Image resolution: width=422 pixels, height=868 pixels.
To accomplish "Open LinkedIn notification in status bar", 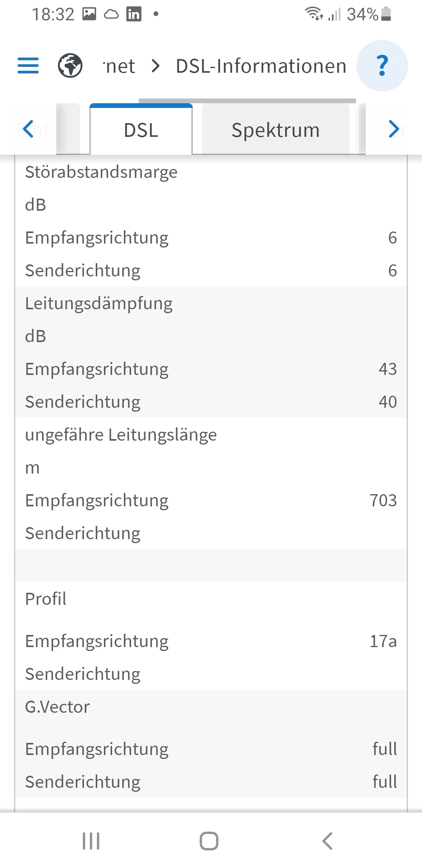I will click(134, 14).
